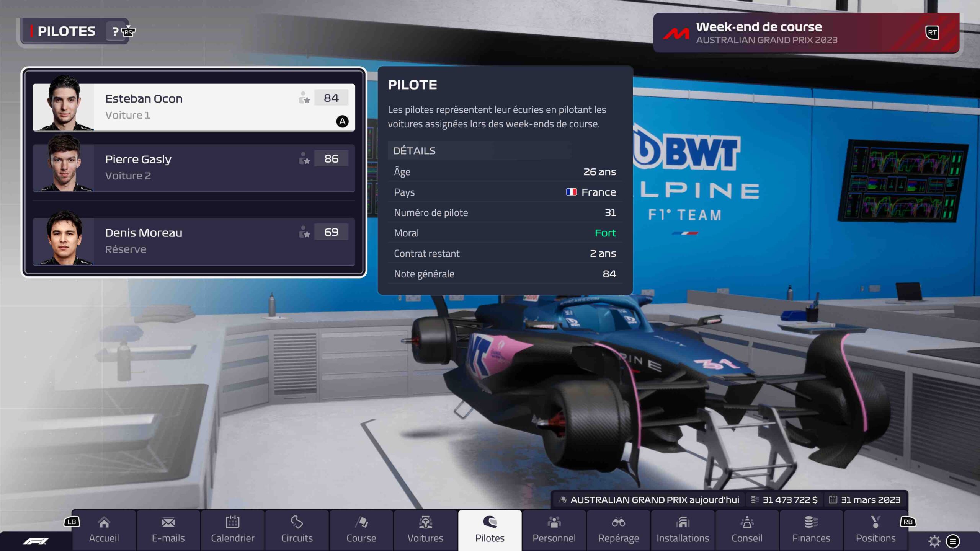Switch to the Voitures tab
The image size is (980, 551).
tap(425, 530)
